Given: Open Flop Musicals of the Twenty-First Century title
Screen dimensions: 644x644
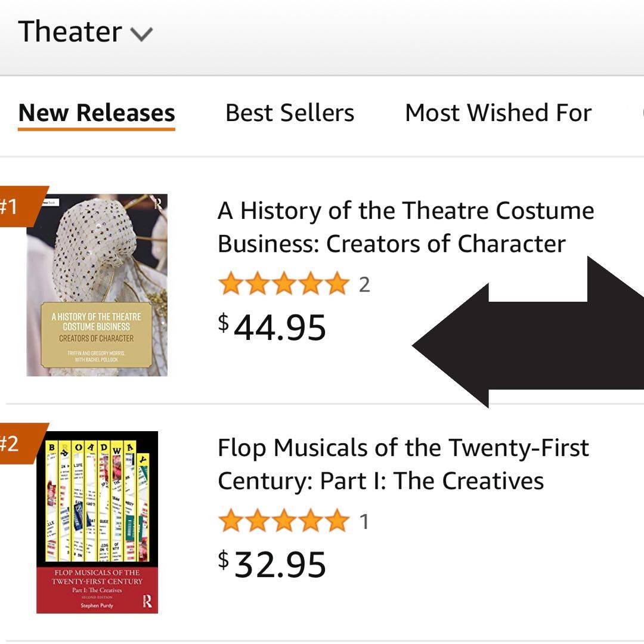Looking at the screenshot, I should [x=403, y=464].
